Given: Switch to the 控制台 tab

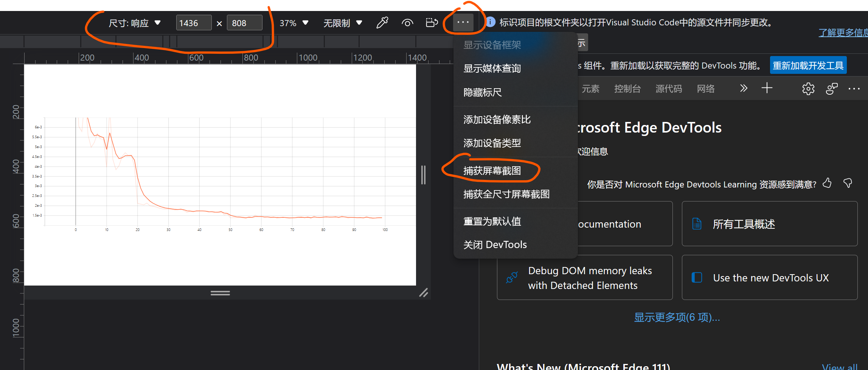Looking at the screenshot, I should (627, 89).
